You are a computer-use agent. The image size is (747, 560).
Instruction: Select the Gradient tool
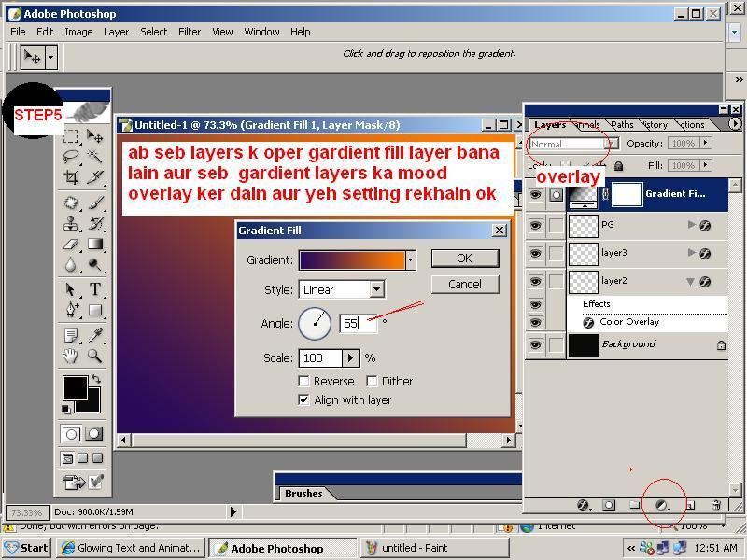point(95,245)
